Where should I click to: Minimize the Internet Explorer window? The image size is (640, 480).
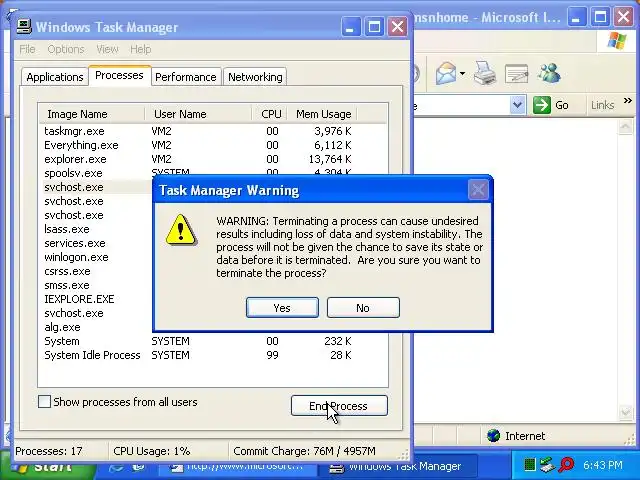pos(576,17)
